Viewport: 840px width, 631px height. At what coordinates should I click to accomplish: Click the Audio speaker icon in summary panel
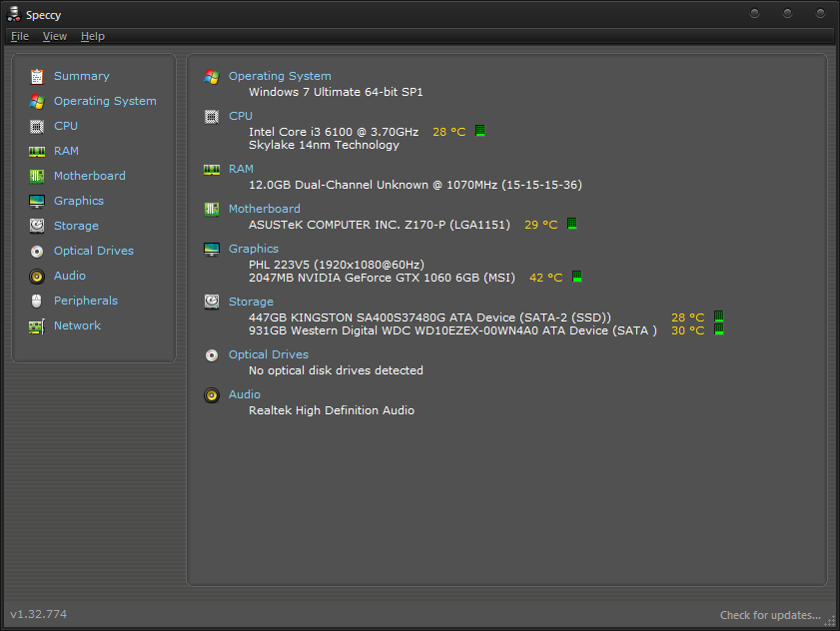click(212, 395)
